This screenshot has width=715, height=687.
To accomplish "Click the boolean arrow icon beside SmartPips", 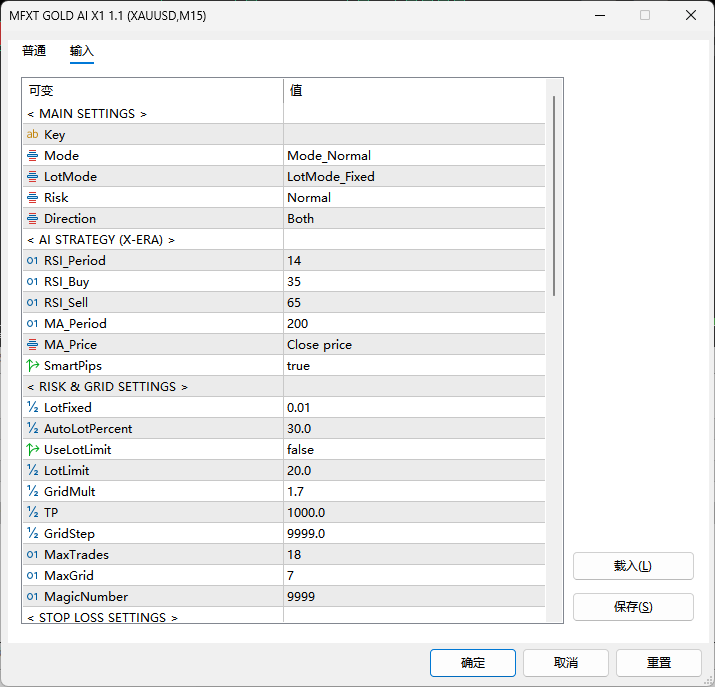I will (x=32, y=366).
